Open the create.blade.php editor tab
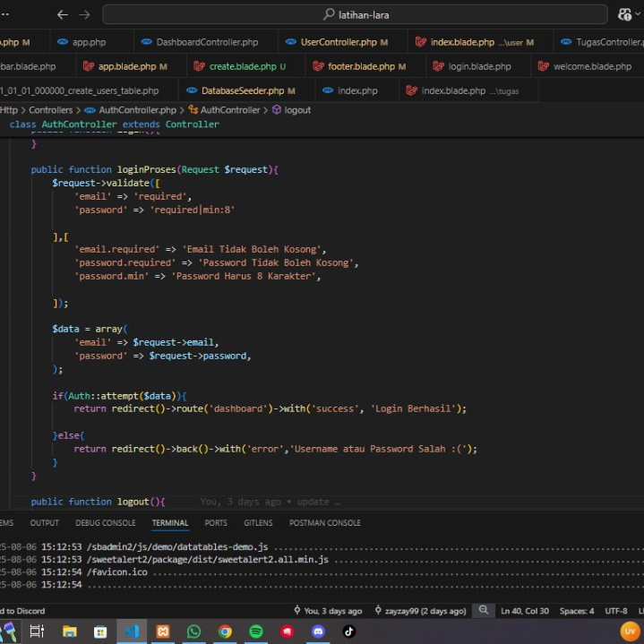This screenshot has height=644, width=644. [x=242, y=66]
